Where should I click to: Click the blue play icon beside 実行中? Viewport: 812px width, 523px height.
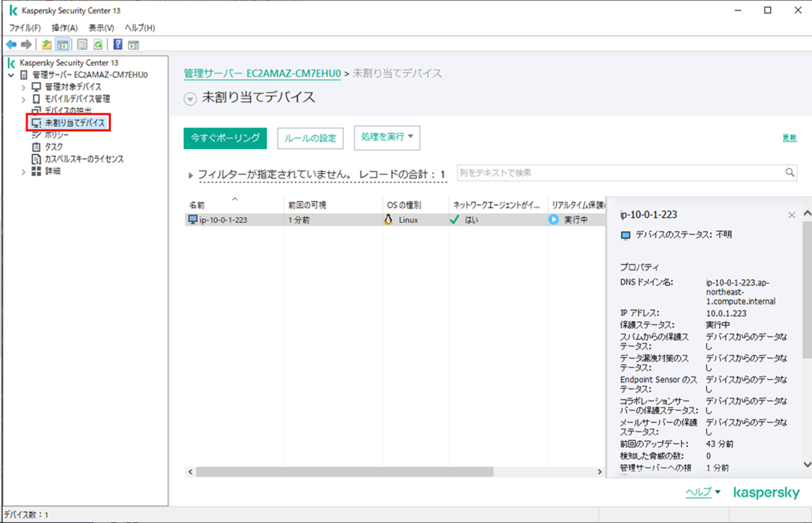[554, 220]
